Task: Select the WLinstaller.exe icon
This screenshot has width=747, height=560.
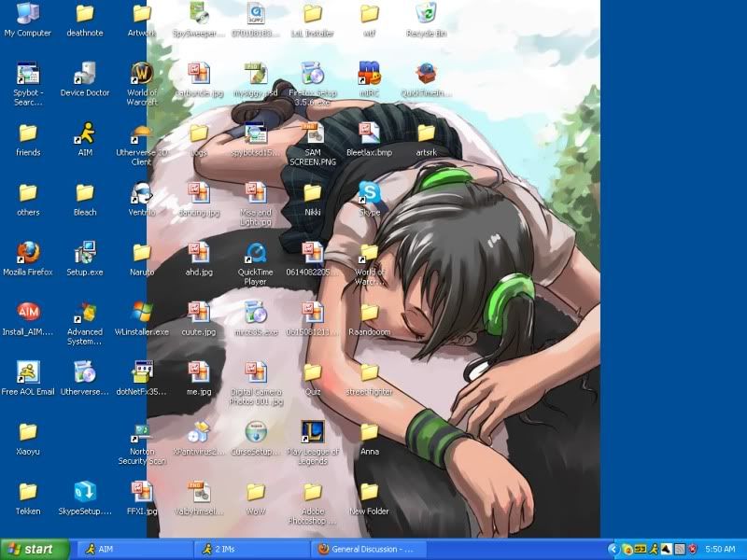Action: point(142,318)
